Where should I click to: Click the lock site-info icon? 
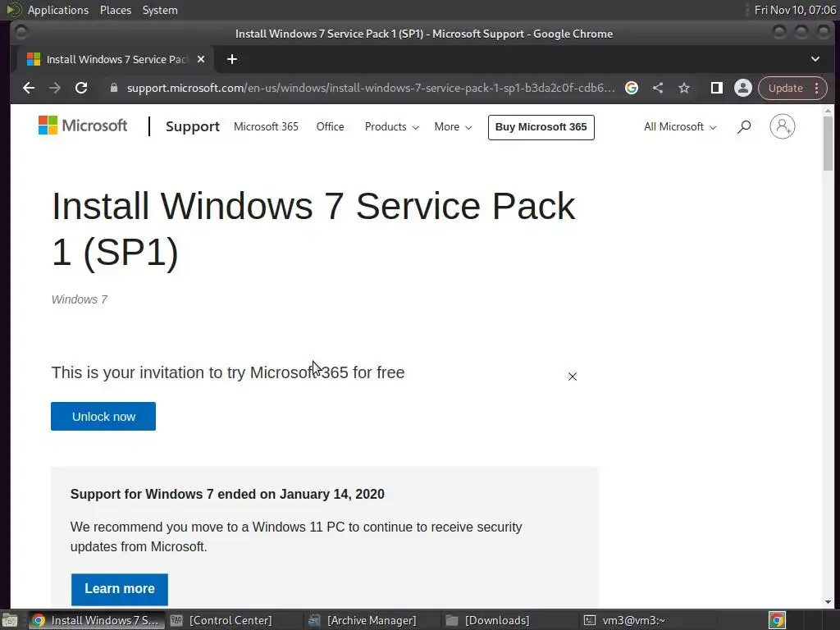coord(113,88)
